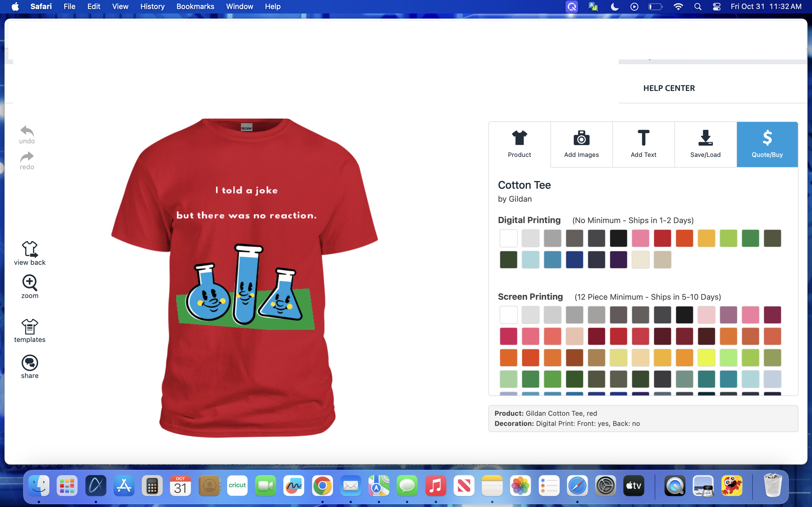Click the redo arrow icon
The image size is (812, 507).
click(x=27, y=157)
